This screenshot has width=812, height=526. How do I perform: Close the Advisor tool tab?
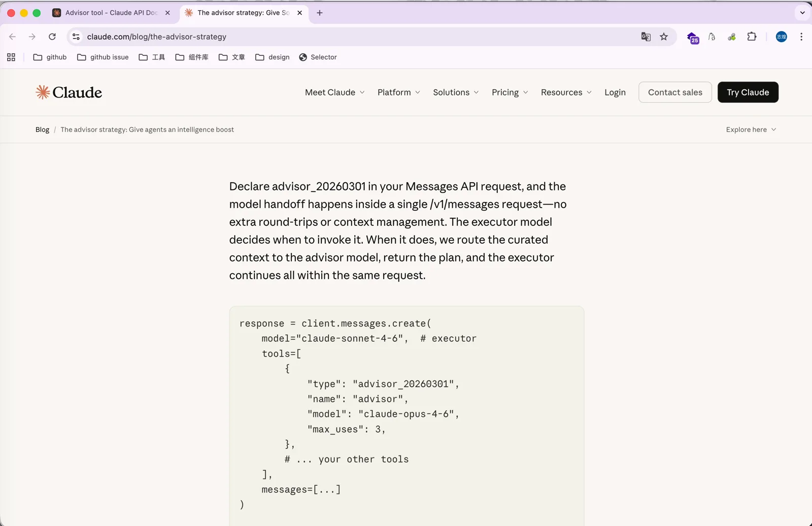pos(167,13)
